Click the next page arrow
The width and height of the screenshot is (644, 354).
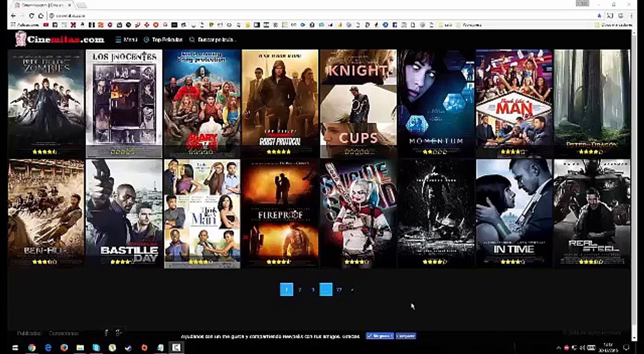352,290
